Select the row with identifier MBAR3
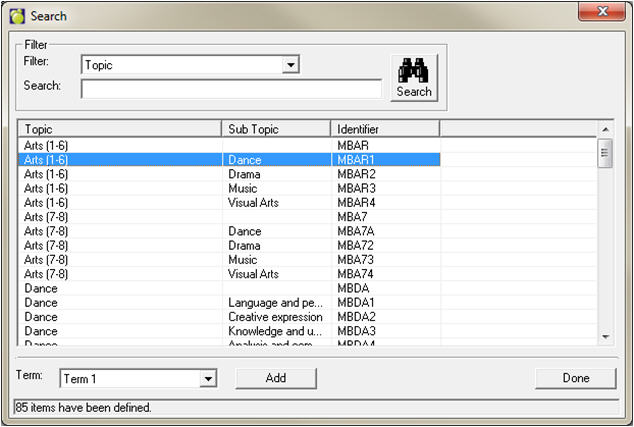 [x=230, y=188]
